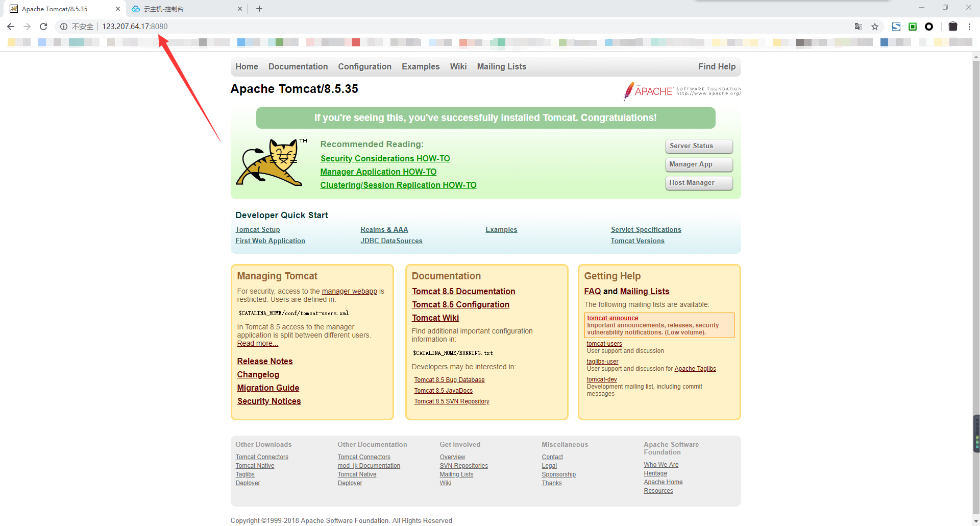
Task: Open Mailing Lists in the nav bar
Action: [x=501, y=66]
